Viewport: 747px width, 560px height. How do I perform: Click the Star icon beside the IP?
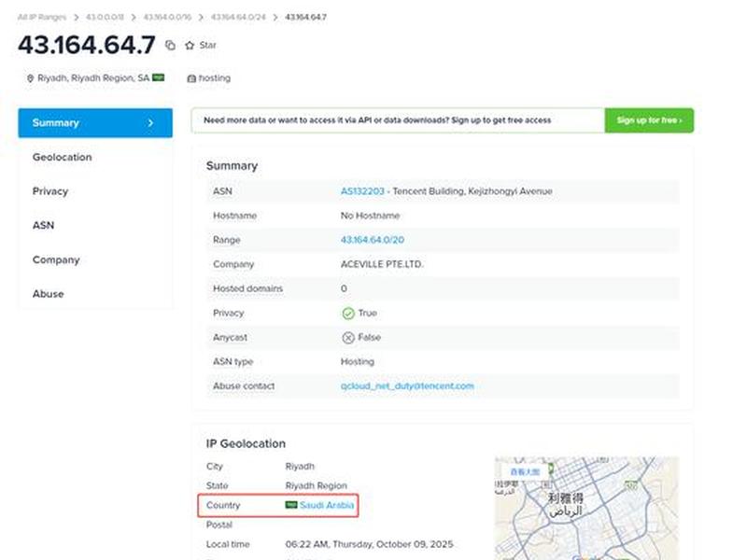coord(190,45)
